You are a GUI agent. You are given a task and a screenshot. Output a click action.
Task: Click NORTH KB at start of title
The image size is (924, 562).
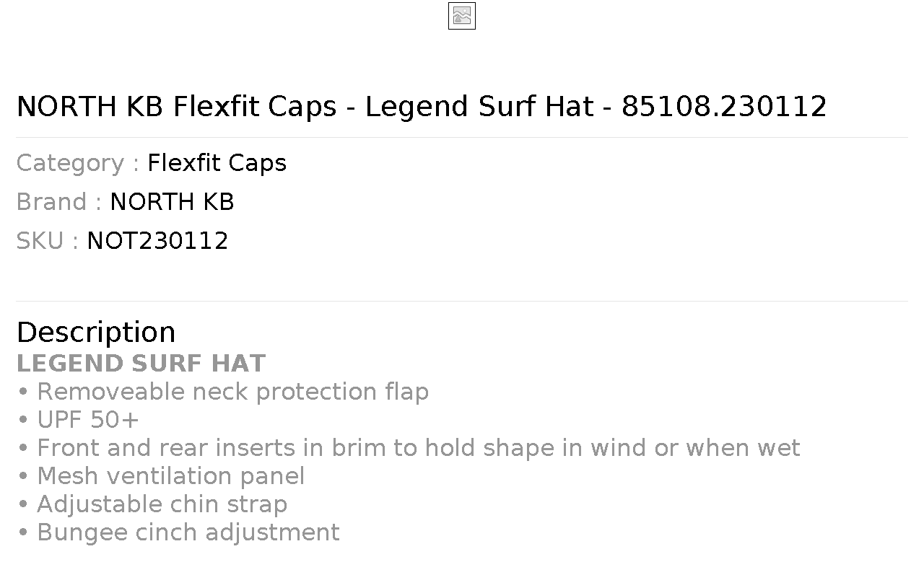pyautogui.click(x=90, y=107)
